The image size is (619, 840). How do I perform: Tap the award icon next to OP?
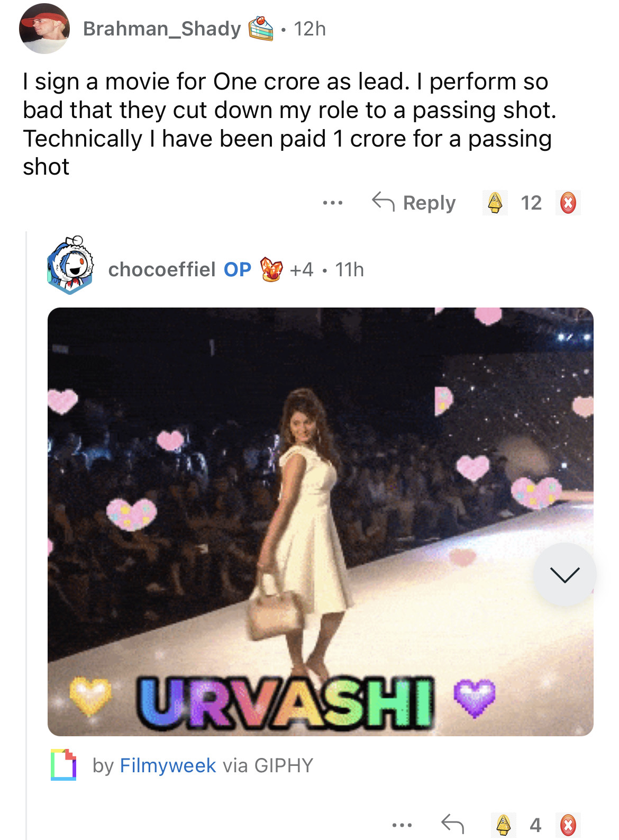tap(271, 269)
